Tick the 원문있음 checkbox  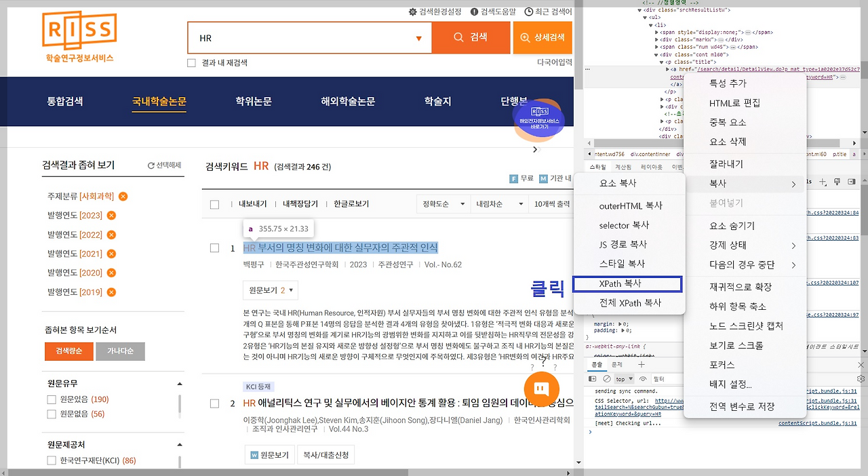tap(52, 399)
